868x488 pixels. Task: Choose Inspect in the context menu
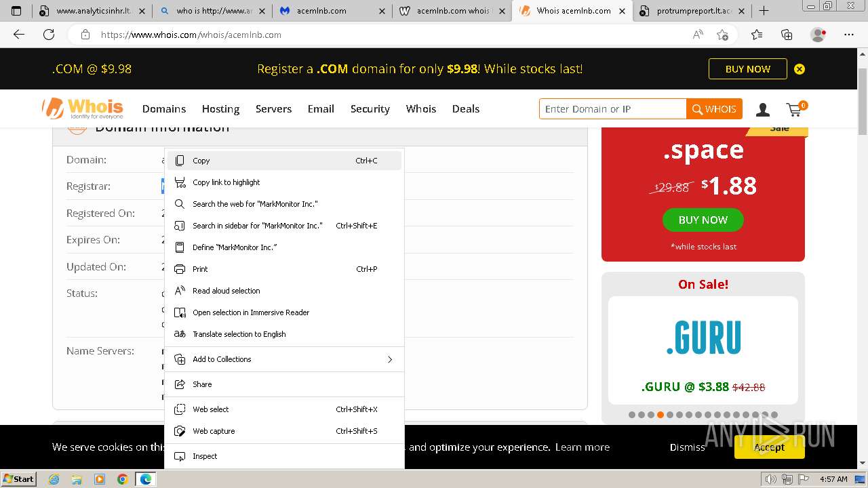point(284,456)
